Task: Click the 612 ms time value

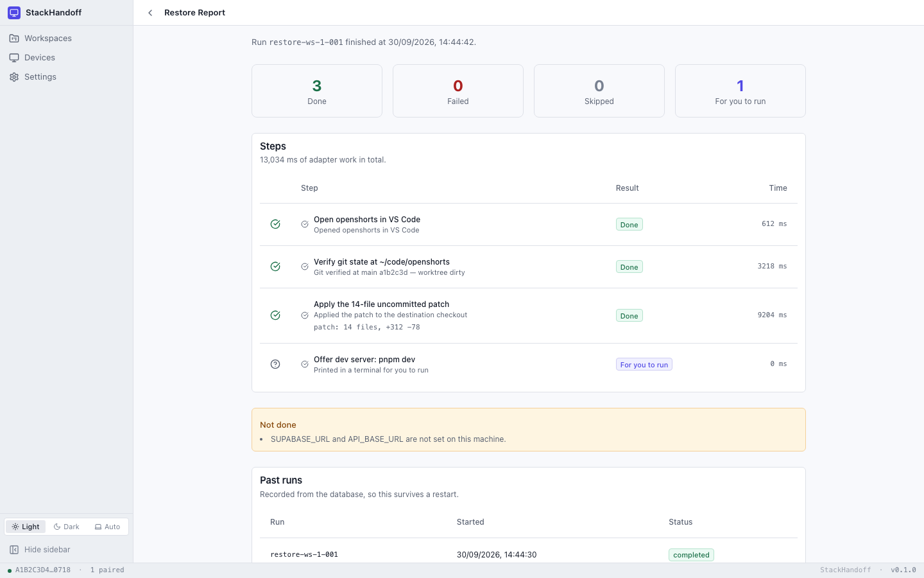Action: [774, 224]
